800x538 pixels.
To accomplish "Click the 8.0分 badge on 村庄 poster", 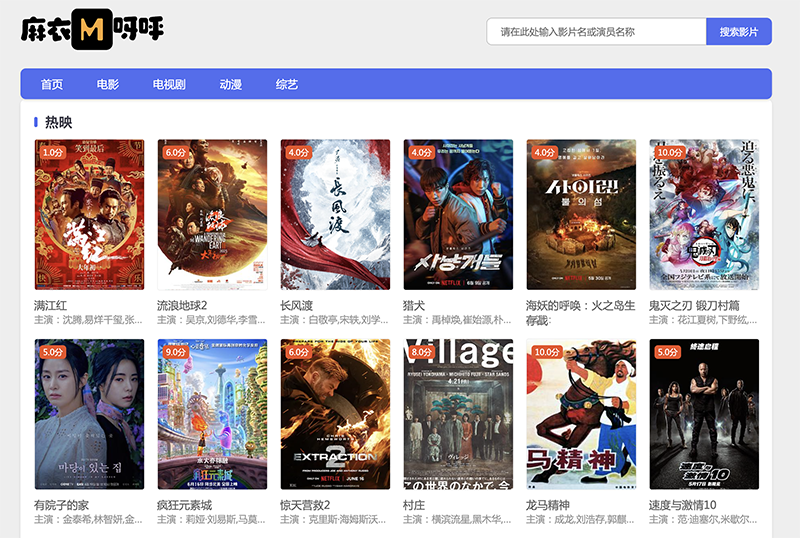I will [x=422, y=352].
